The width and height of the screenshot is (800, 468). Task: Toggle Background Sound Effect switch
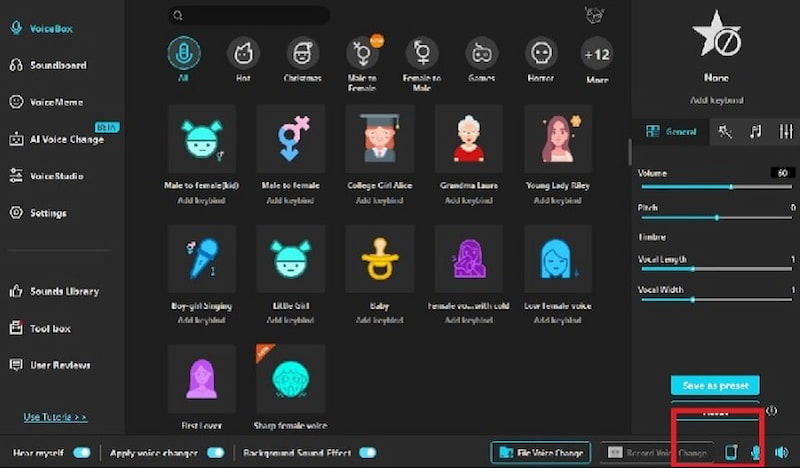coord(367,453)
